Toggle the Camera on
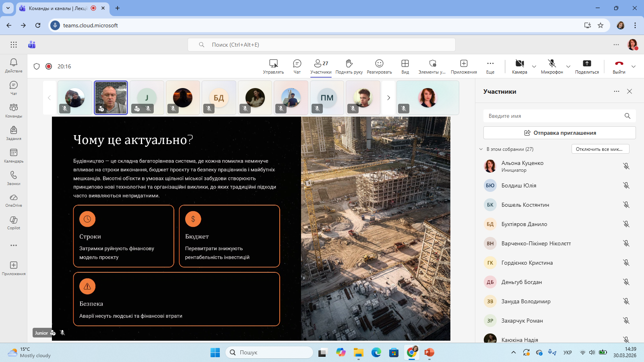 520,64
